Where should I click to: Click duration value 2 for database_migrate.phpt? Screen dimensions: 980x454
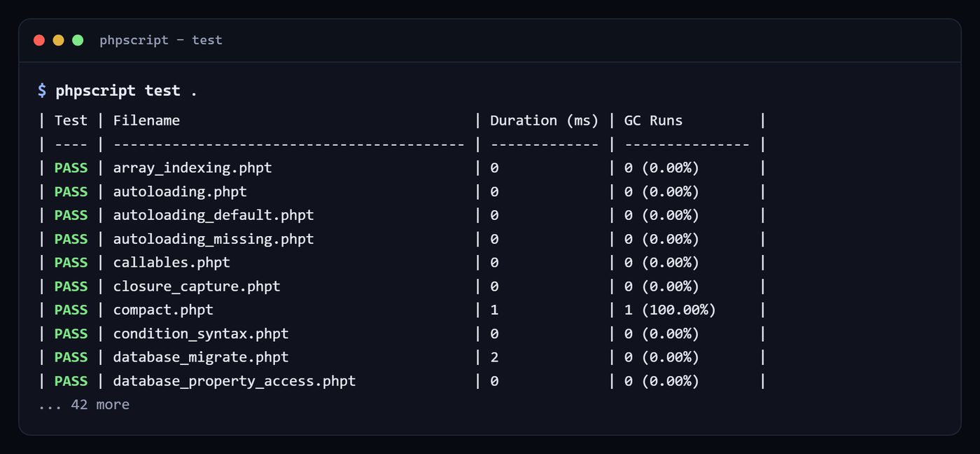pos(494,357)
